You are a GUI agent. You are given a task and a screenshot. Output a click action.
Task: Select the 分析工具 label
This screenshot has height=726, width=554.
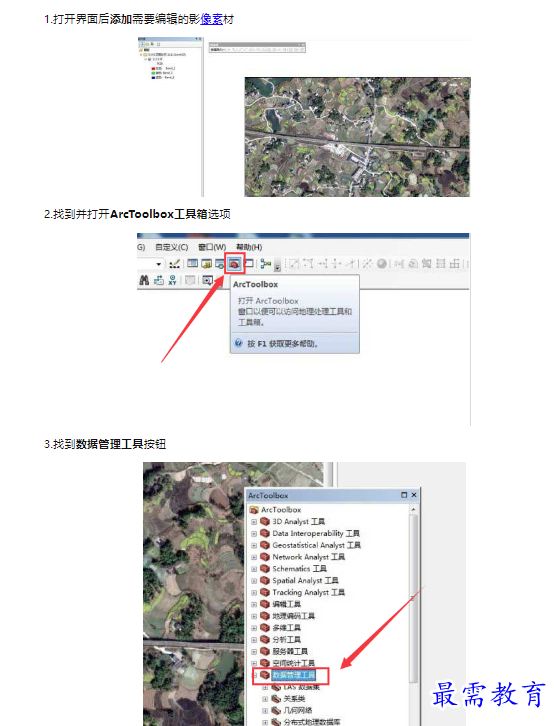(286, 639)
